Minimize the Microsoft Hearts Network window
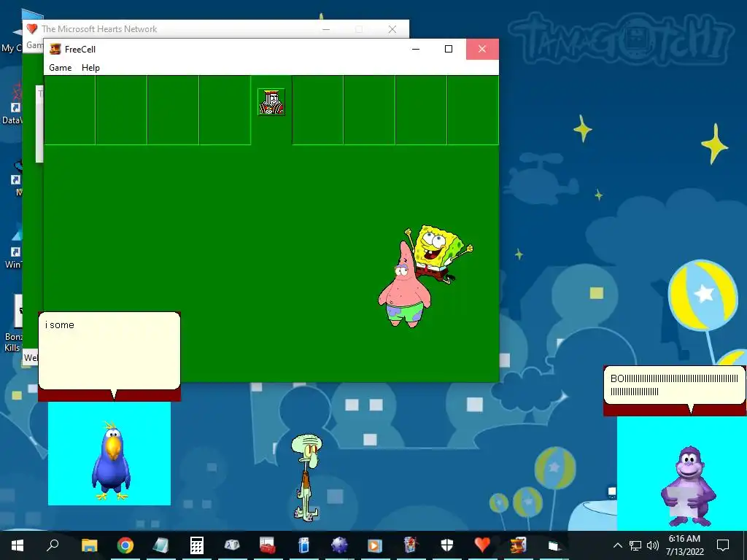This screenshot has width=747, height=560. 326,29
